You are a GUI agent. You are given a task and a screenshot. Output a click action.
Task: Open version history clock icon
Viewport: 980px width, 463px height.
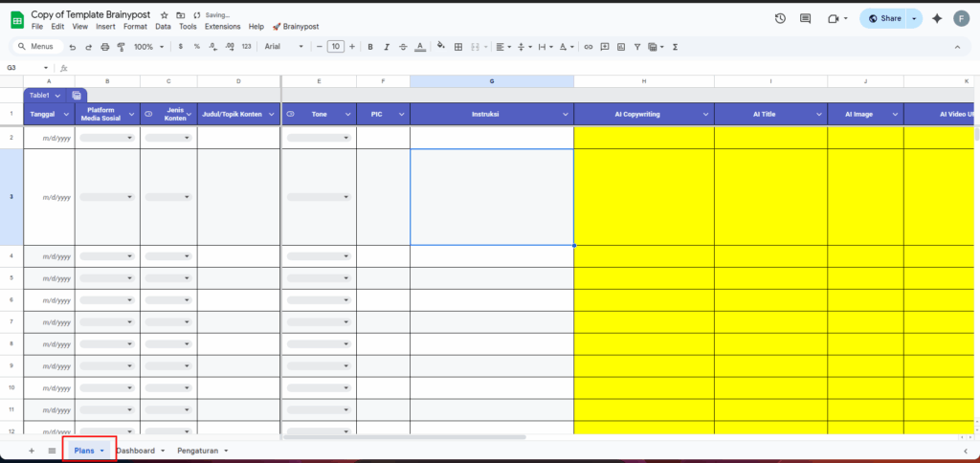(x=780, y=18)
